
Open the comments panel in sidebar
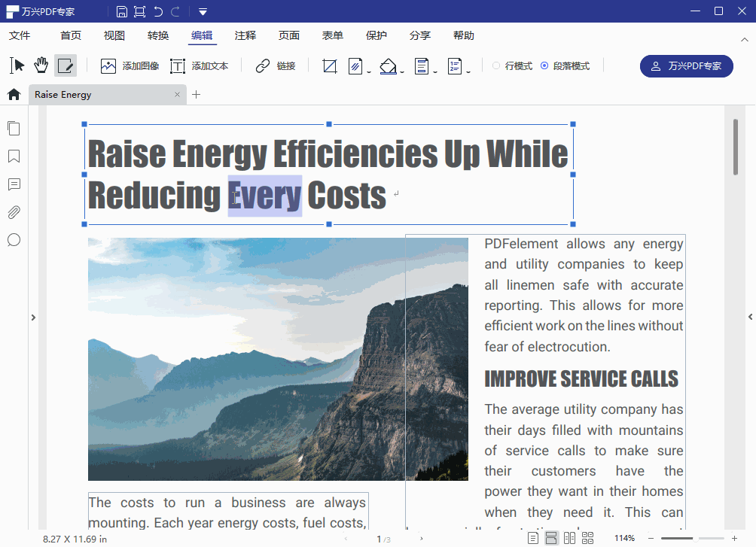14,184
